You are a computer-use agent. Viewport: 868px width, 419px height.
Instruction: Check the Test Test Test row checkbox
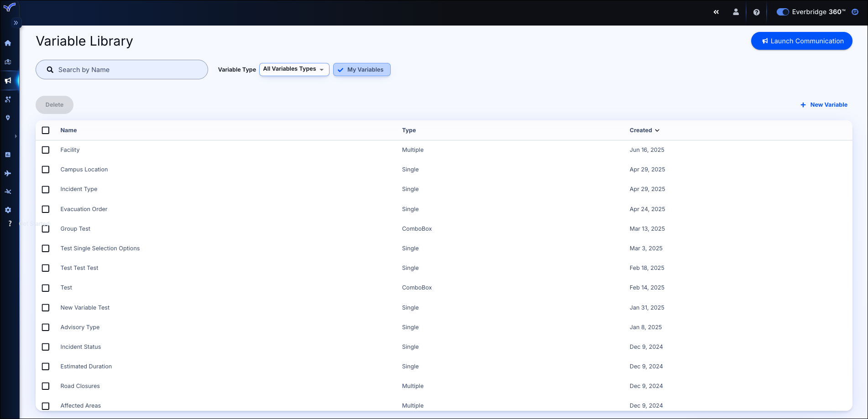[46, 268]
